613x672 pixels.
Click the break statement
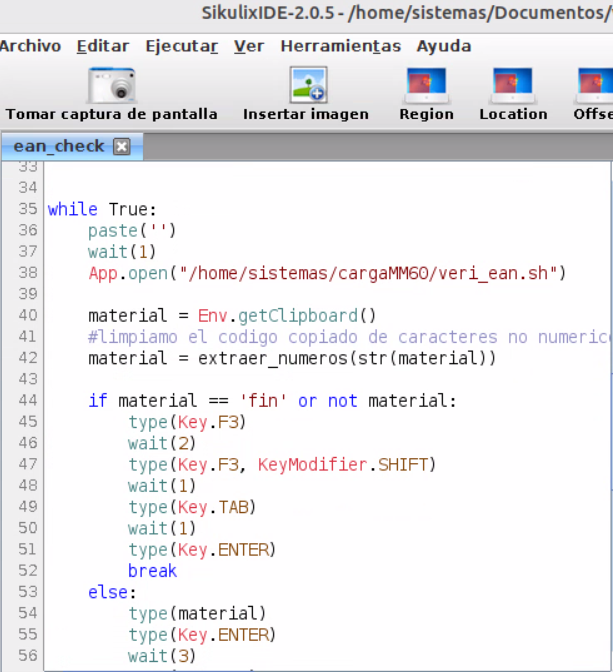tap(152, 571)
